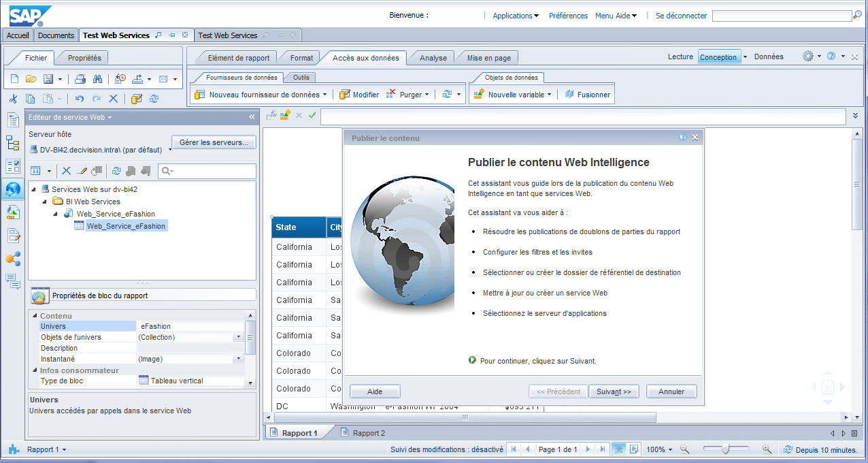Click the Collapse double-arrow of editor panel

(x=252, y=117)
